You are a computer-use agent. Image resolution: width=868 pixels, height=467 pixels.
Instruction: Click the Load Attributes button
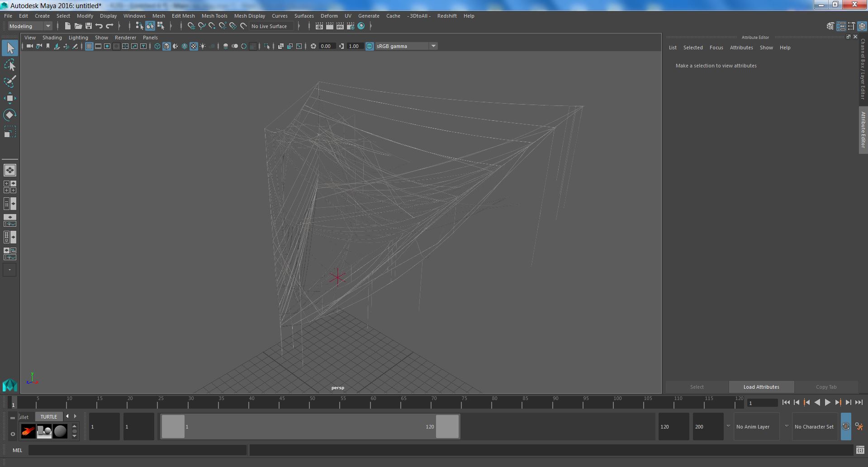[x=761, y=387]
